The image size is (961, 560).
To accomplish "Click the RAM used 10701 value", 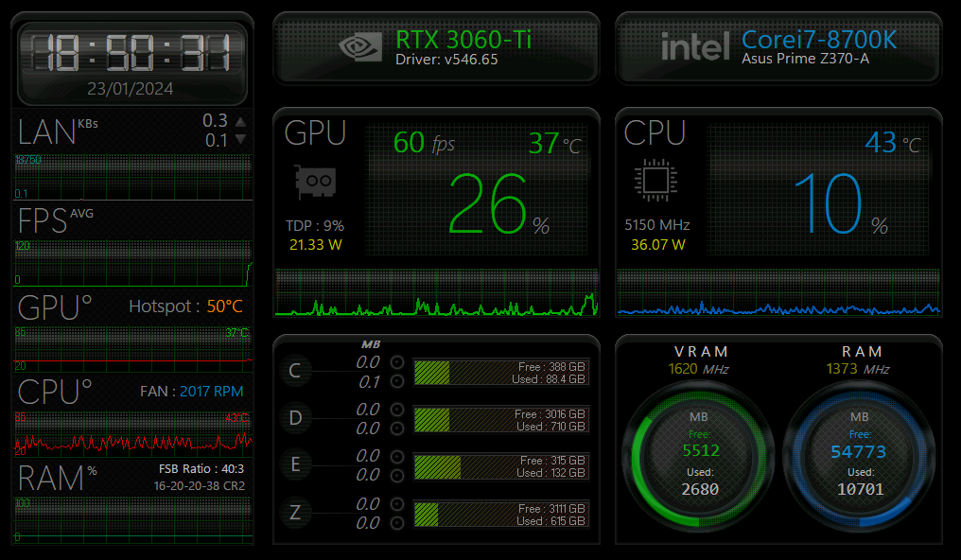I will [861, 490].
